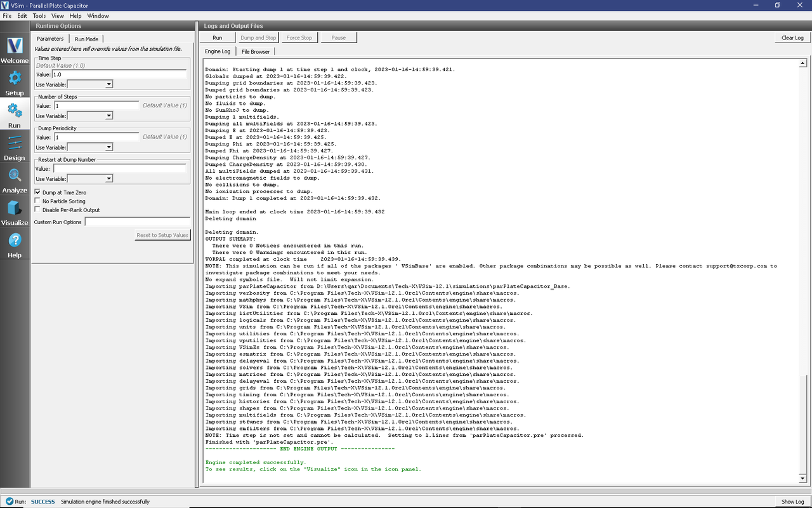Viewport: 812px width, 508px height.
Task: Click the 'VORPAL completed at clock time' line
Action: click(x=303, y=259)
